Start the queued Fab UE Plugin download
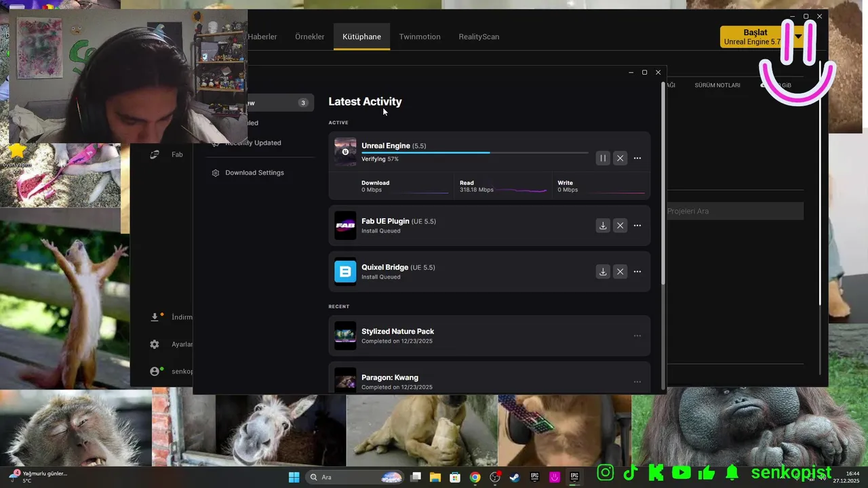The width and height of the screenshot is (868, 488). tap(603, 226)
